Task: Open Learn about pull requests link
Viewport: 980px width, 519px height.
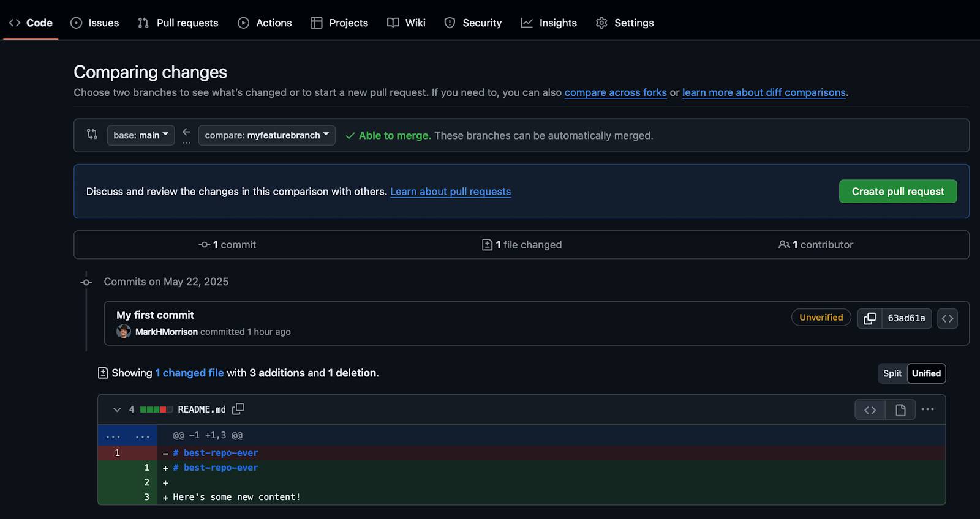Action: point(450,192)
